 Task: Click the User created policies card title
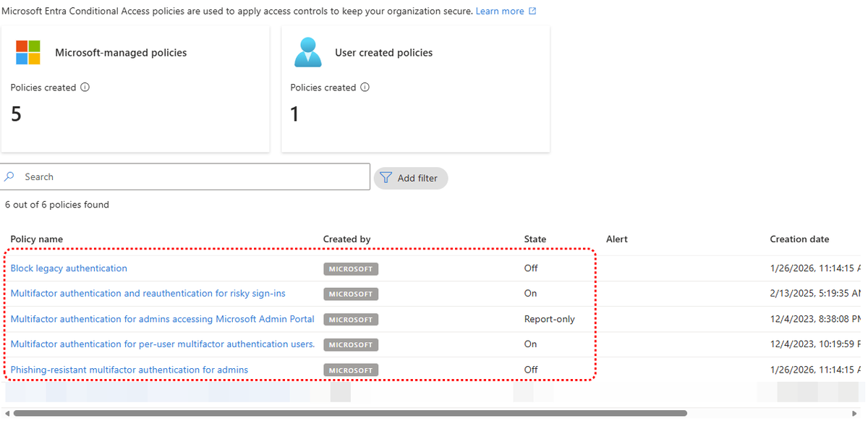point(383,53)
